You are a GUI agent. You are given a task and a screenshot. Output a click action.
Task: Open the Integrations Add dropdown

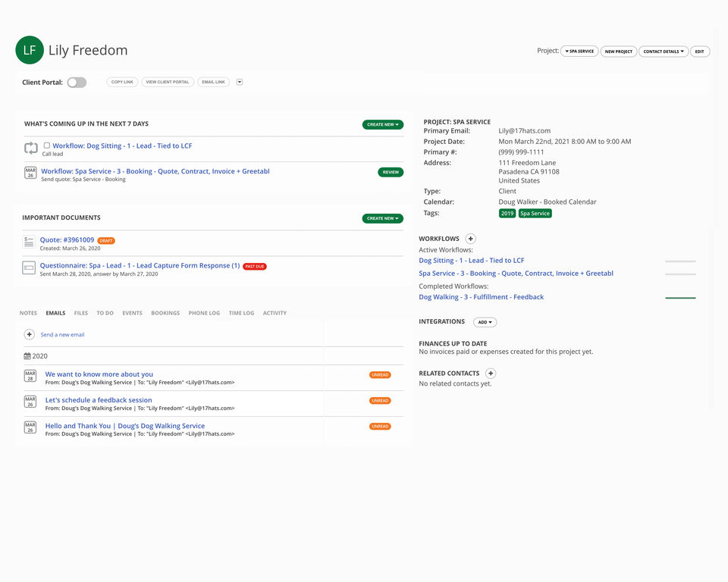point(485,322)
